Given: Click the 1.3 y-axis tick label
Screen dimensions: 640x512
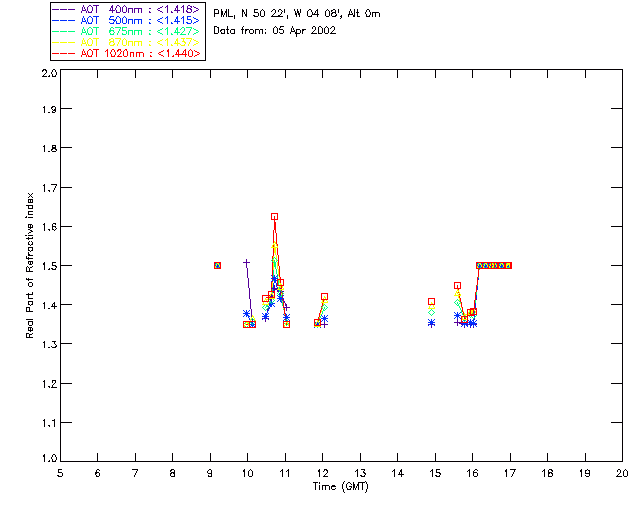Looking at the screenshot, I should point(49,344).
